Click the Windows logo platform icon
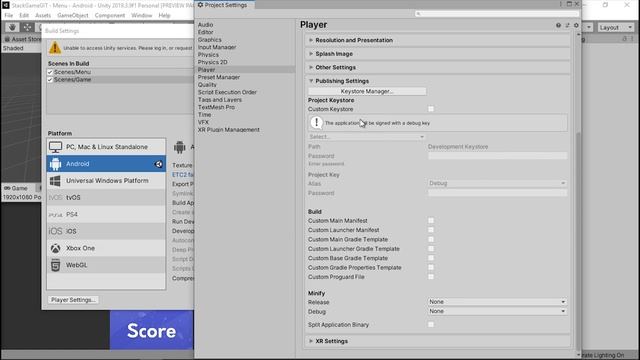640x360 pixels. tap(55, 180)
